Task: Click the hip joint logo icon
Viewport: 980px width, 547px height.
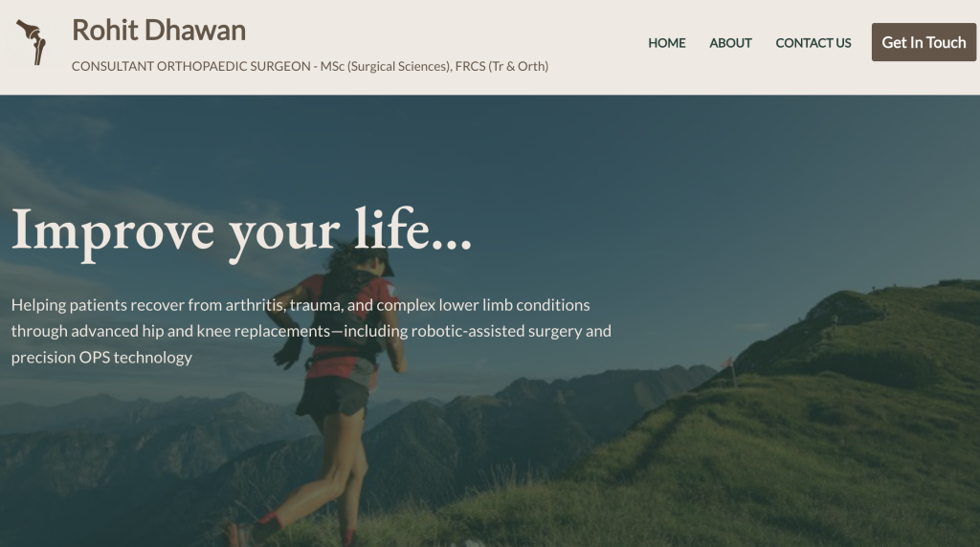Action: [x=32, y=41]
